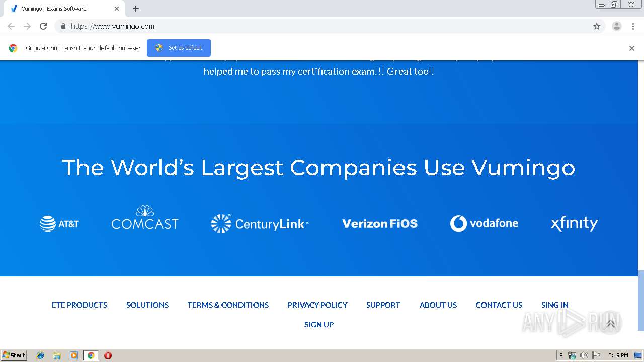Click the Vodafone logo
Viewport: 644px width, 362px height.
coord(484,223)
